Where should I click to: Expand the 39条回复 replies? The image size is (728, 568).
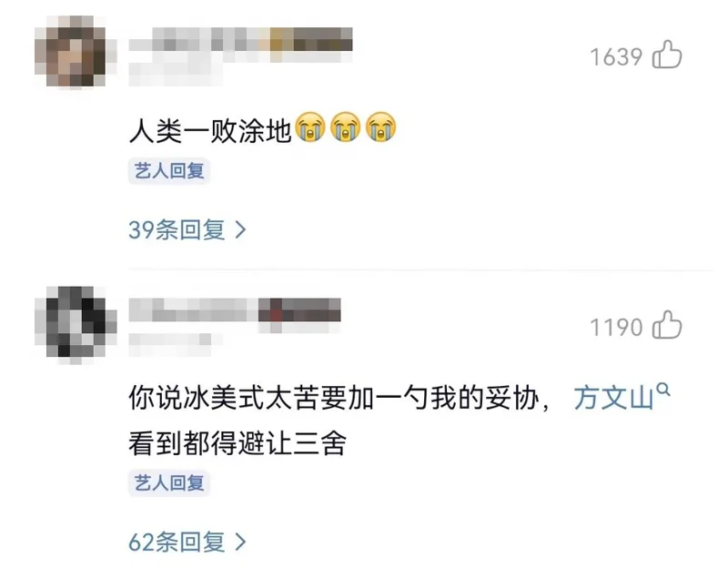coord(187,229)
